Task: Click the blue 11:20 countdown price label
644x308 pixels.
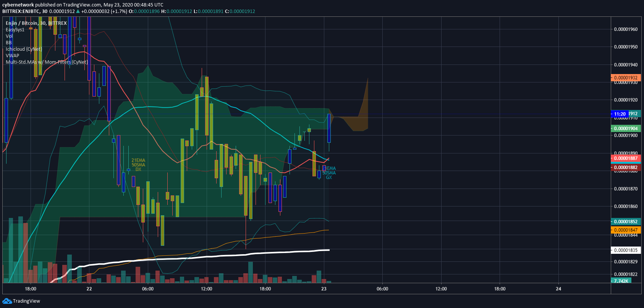Action: tap(620, 114)
